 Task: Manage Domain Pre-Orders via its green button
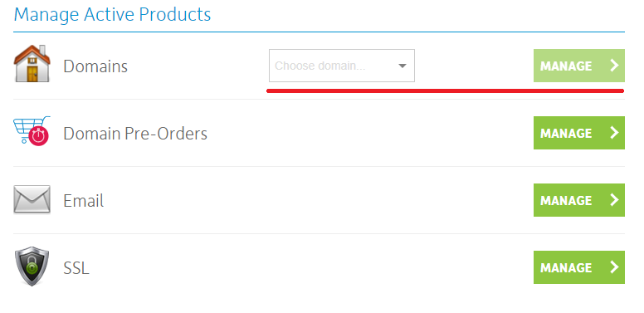click(x=579, y=133)
